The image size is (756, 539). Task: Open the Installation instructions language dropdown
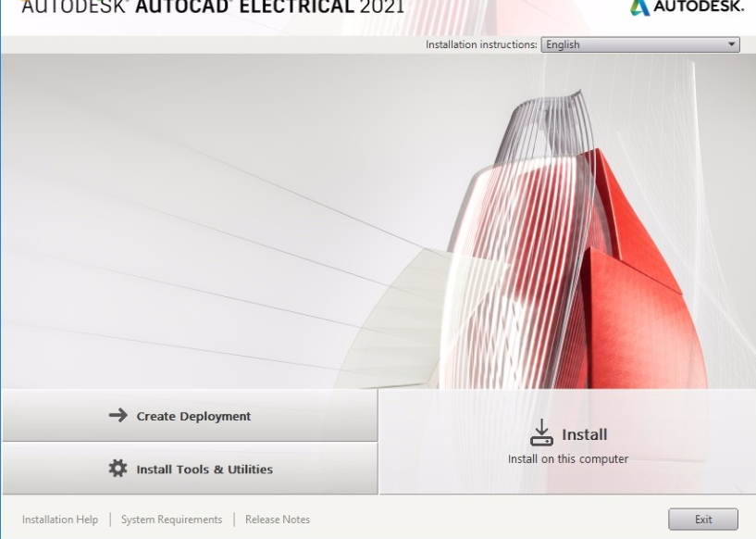click(640, 44)
